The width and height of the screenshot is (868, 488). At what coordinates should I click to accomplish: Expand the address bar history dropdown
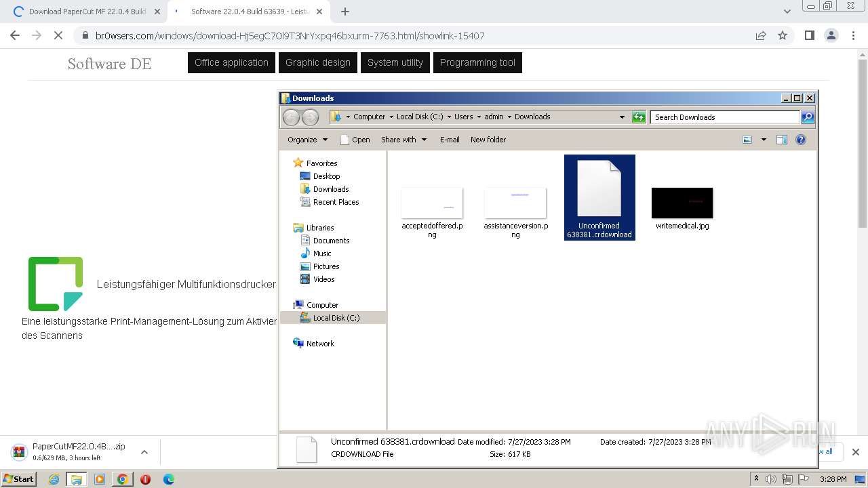(x=622, y=117)
